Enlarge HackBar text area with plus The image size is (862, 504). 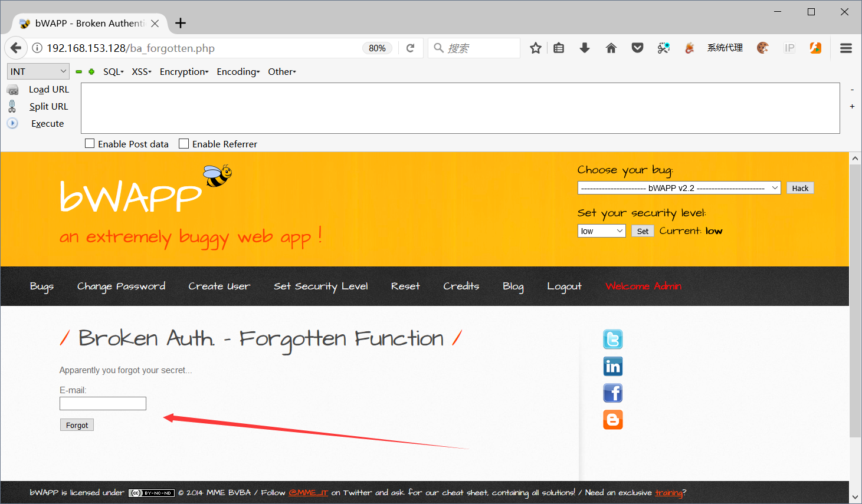tap(852, 107)
